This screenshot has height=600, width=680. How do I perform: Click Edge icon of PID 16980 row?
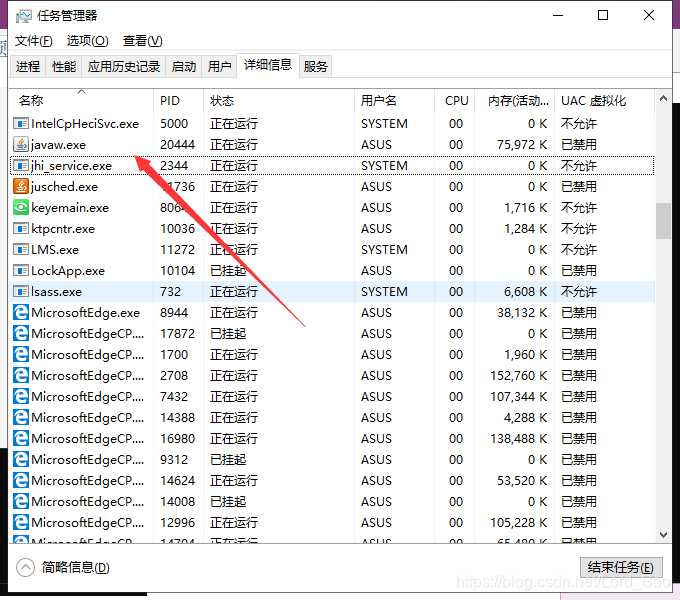20,438
